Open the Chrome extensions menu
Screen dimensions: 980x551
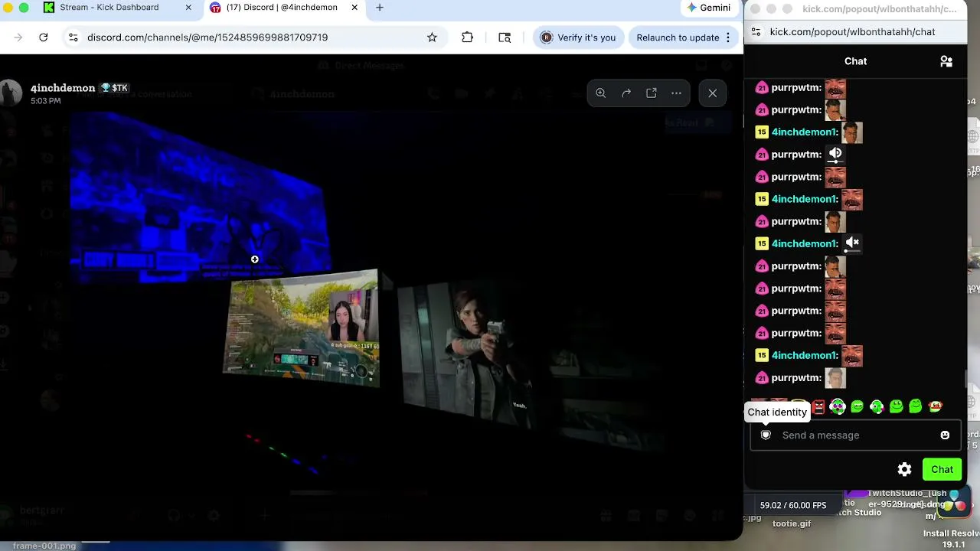[467, 37]
